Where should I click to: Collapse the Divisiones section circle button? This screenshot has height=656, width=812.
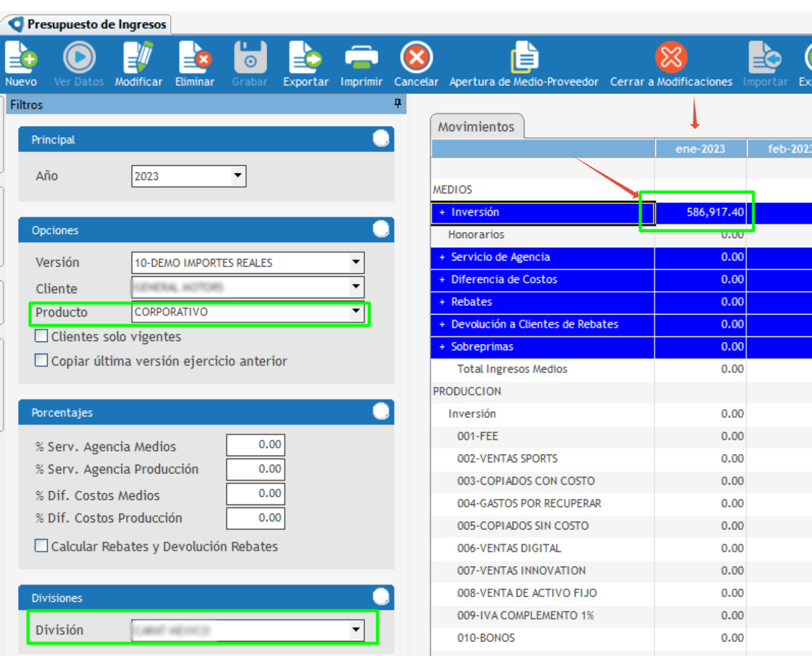(x=381, y=597)
